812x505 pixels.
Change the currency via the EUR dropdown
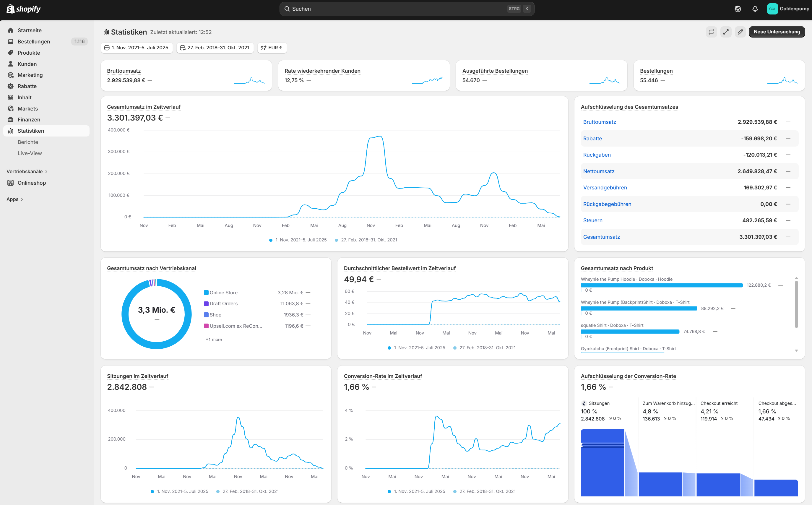[272, 48]
